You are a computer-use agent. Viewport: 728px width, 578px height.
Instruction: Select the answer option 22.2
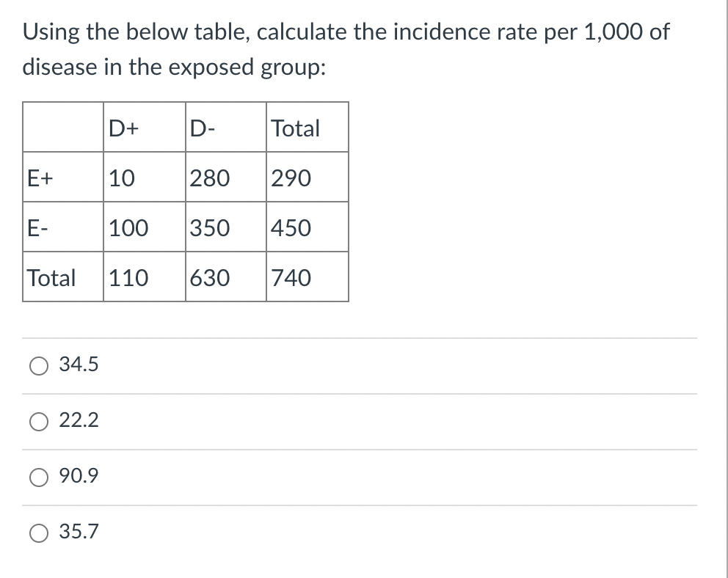[x=79, y=420]
